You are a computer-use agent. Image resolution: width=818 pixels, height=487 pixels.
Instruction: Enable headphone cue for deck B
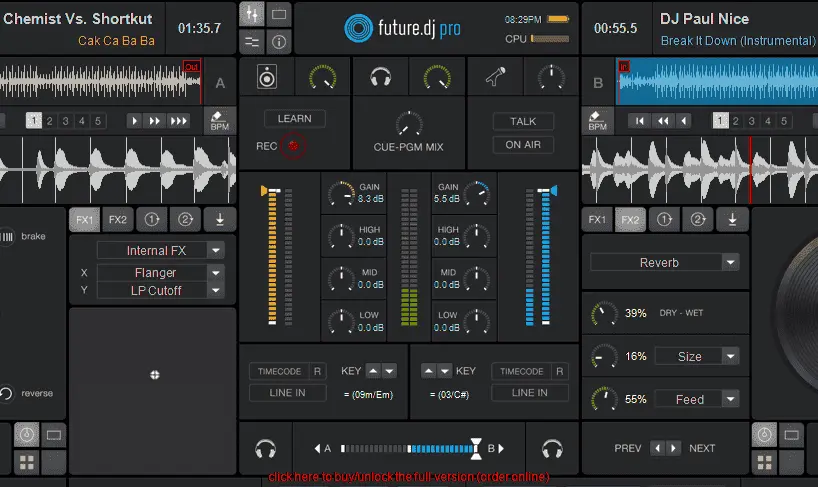pos(552,448)
